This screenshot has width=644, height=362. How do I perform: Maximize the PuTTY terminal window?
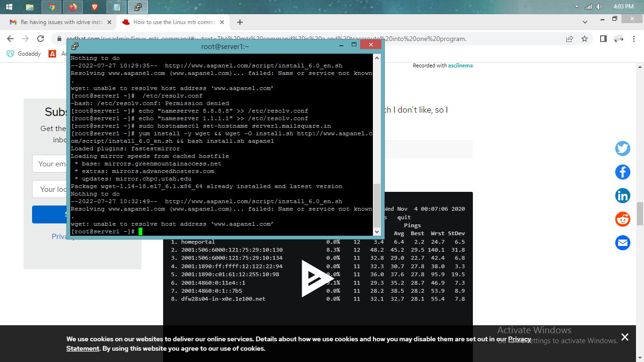click(x=354, y=45)
